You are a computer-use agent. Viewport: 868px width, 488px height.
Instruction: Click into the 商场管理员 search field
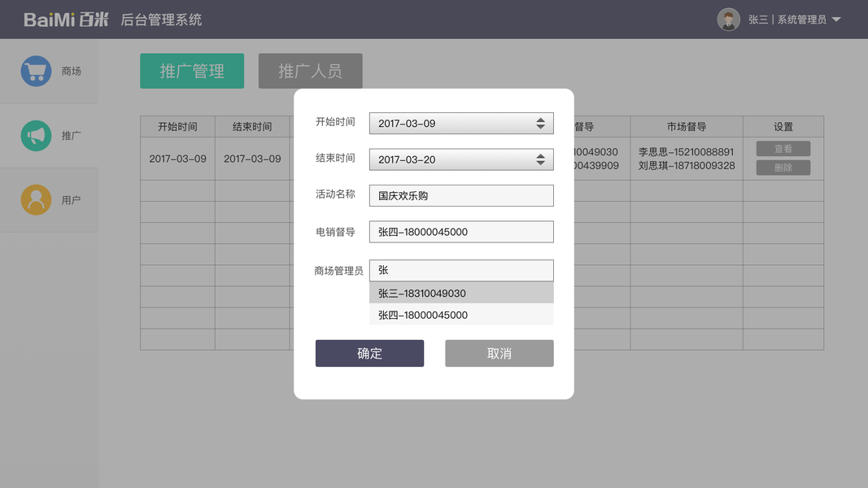click(x=461, y=270)
